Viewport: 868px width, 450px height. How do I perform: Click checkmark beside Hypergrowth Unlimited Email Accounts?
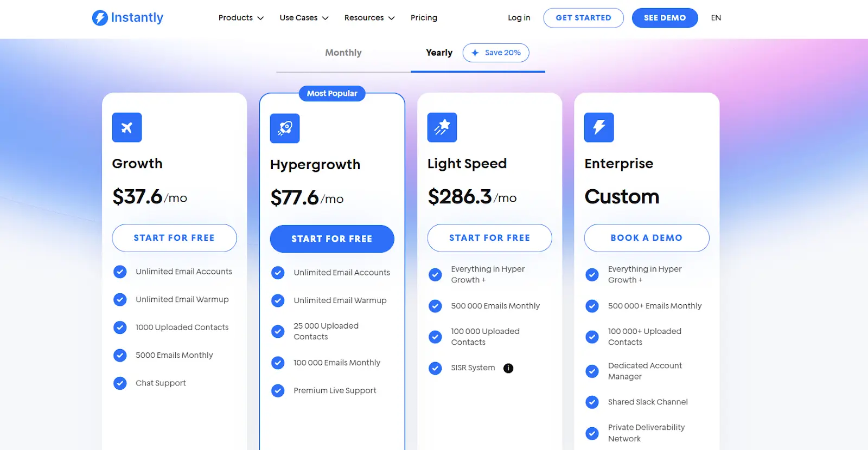[x=278, y=273]
